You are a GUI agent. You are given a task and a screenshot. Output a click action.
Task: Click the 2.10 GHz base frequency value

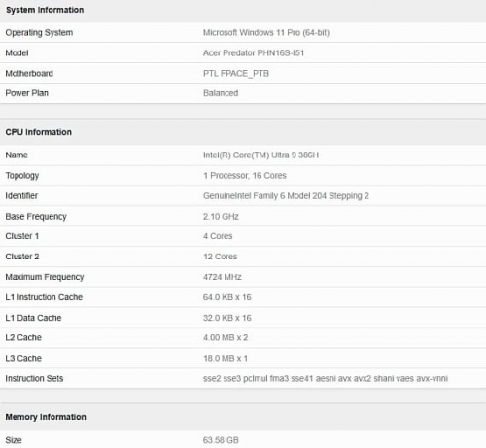221,217
